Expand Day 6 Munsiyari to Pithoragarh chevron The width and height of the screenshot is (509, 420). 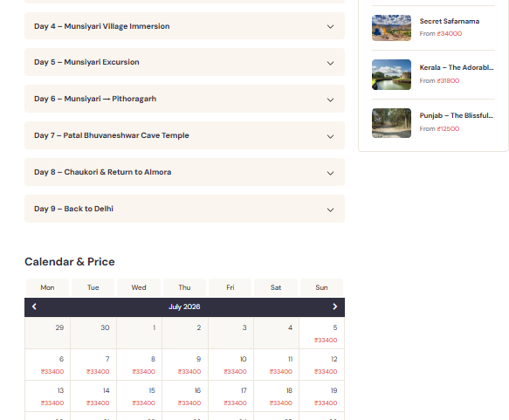point(330,100)
